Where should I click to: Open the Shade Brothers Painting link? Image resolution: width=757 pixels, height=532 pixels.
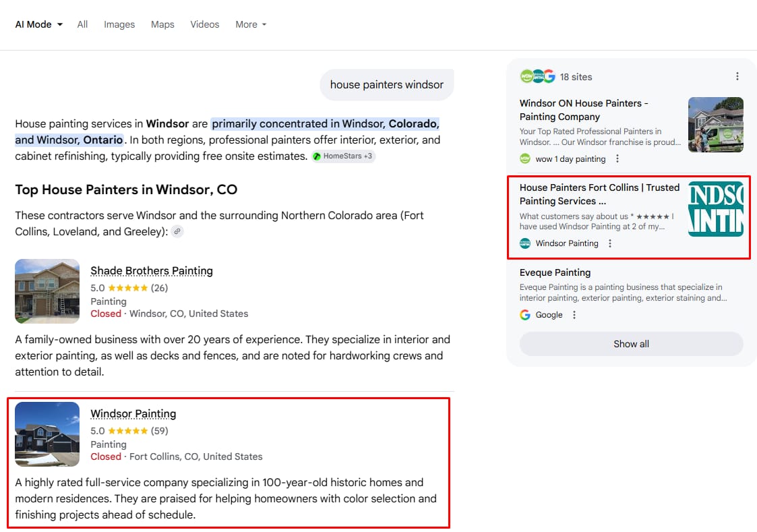click(x=152, y=271)
